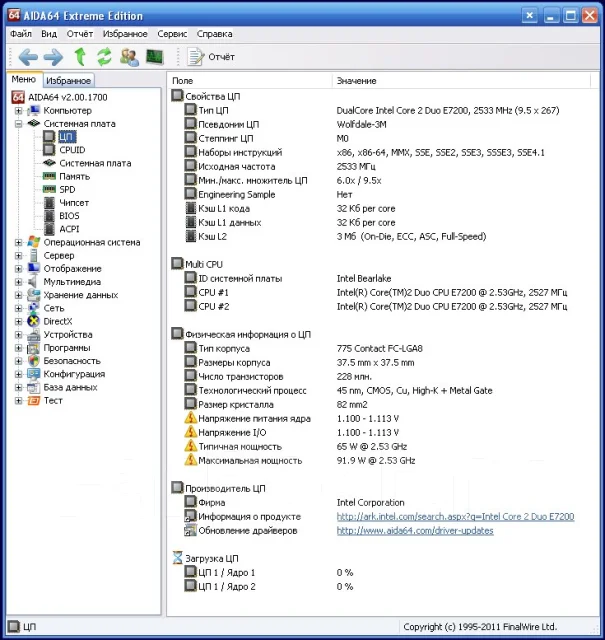The image size is (605, 640).
Task: Click the title bar X help button
Action: [x=529, y=16]
